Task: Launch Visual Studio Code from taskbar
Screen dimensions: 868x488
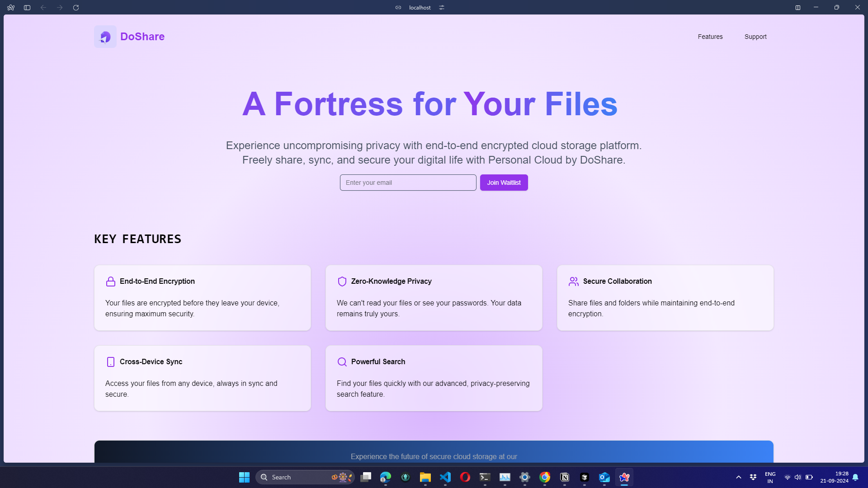Action: tap(445, 477)
